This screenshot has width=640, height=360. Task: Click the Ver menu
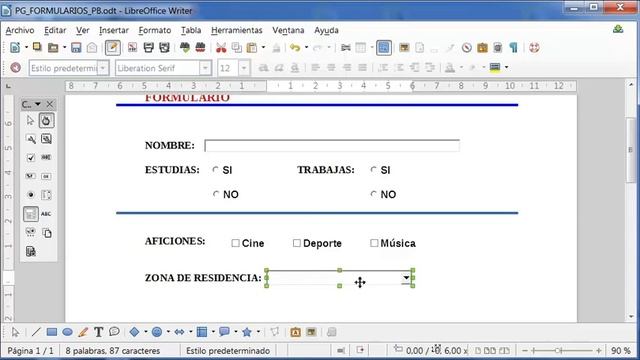click(x=82, y=30)
